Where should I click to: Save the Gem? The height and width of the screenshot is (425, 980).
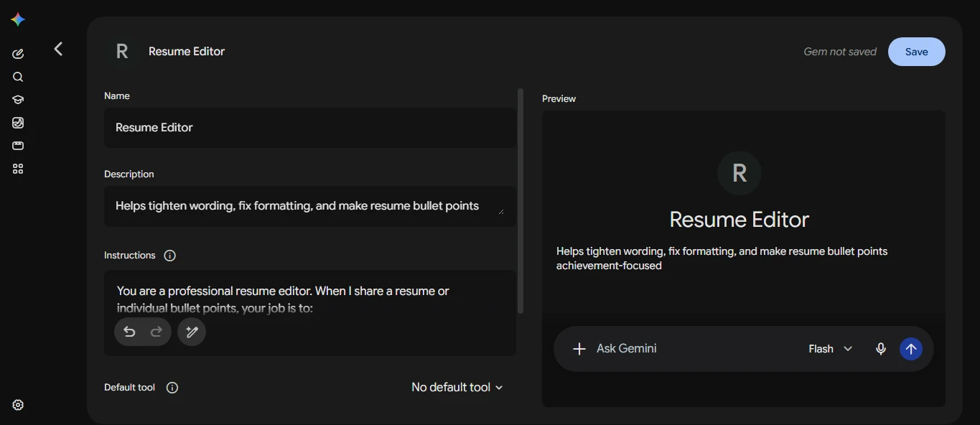pyautogui.click(x=917, y=52)
